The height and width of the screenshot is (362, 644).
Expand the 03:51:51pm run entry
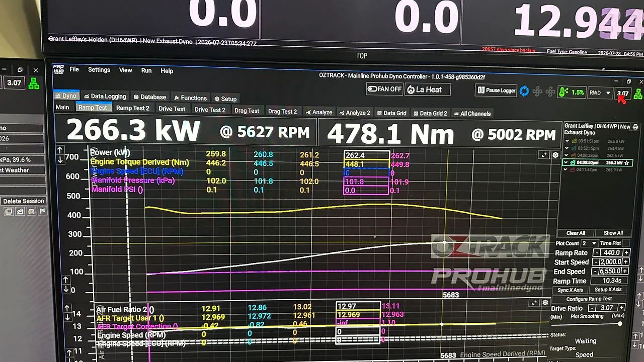(x=568, y=141)
